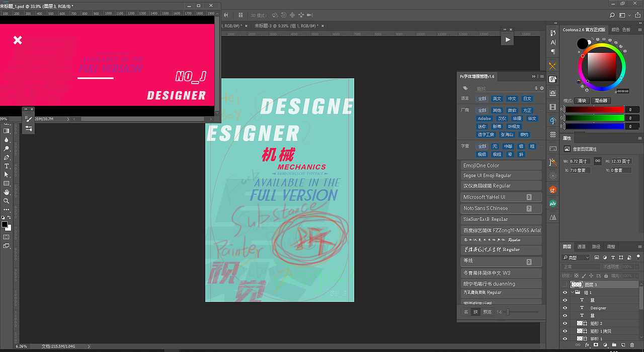
Task: Click the play action button
Action: click(508, 39)
